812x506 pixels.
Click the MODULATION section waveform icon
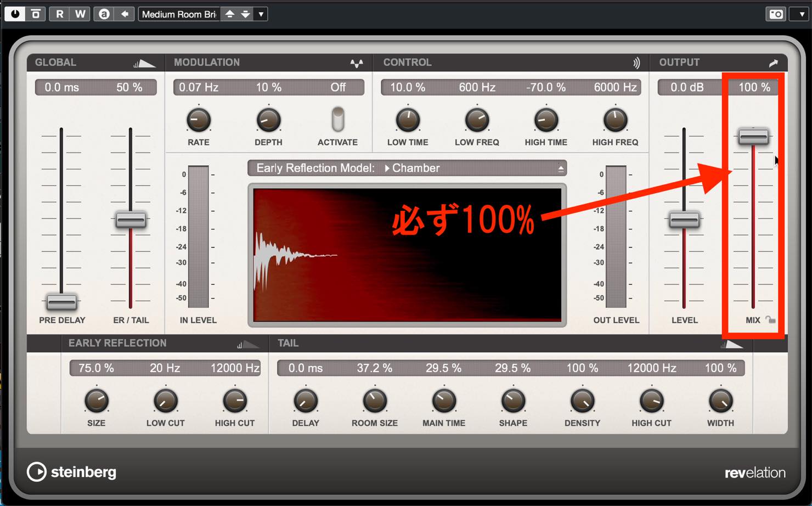point(357,63)
